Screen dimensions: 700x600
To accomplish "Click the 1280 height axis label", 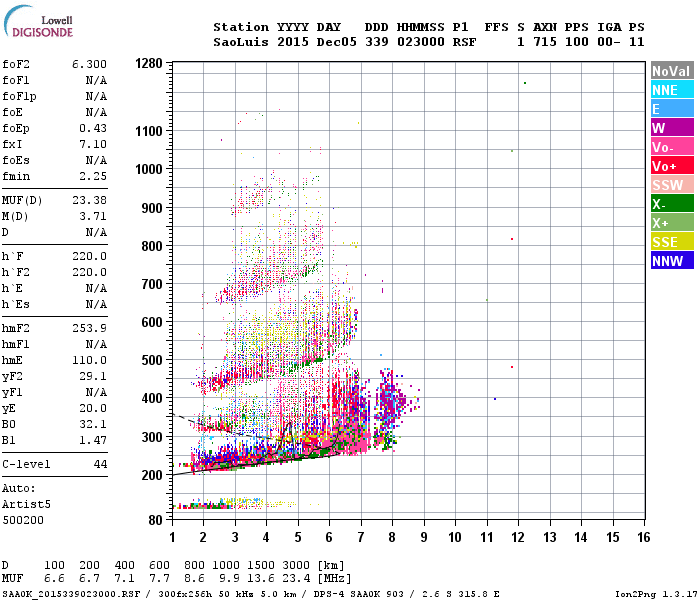I will [x=149, y=63].
